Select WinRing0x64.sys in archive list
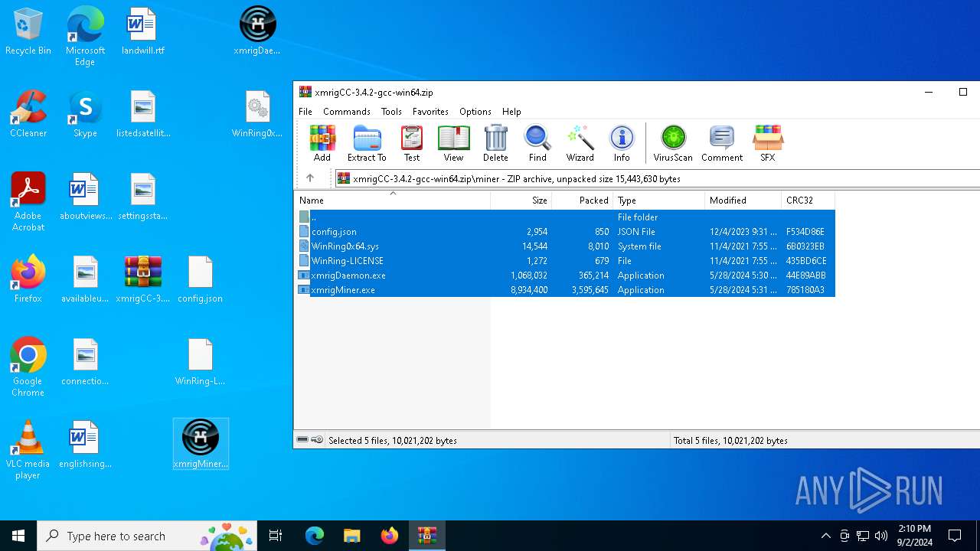 pyautogui.click(x=565, y=246)
